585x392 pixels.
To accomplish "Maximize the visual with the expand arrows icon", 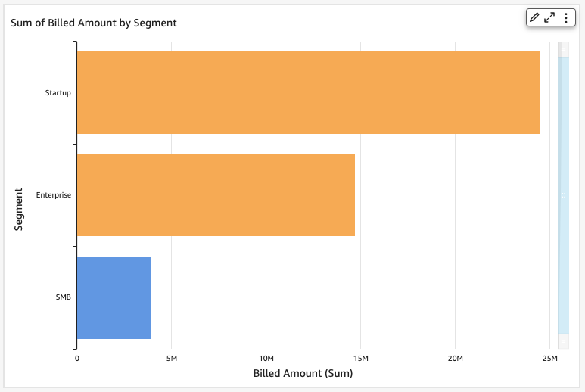I will coord(550,17).
